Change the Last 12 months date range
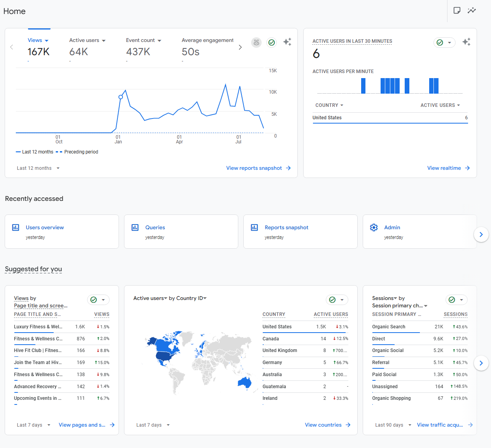Viewport: 491px width, 448px height. click(x=38, y=168)
